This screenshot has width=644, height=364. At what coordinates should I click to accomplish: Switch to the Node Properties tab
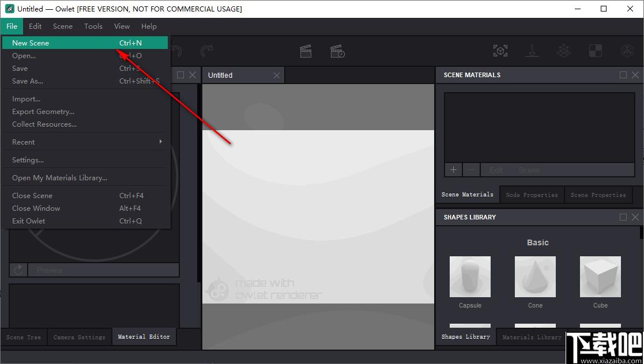[x=532, y=195]
